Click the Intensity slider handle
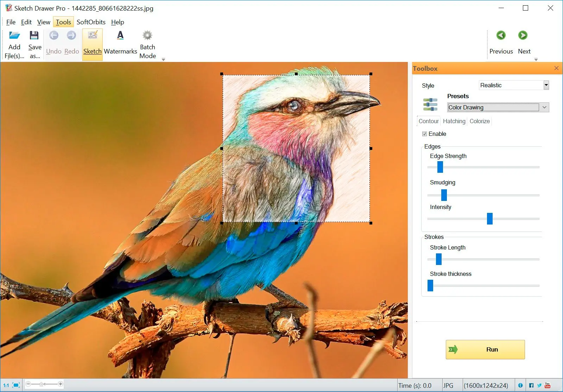Screen dimensions: 563x392 (x=489, y=219)
